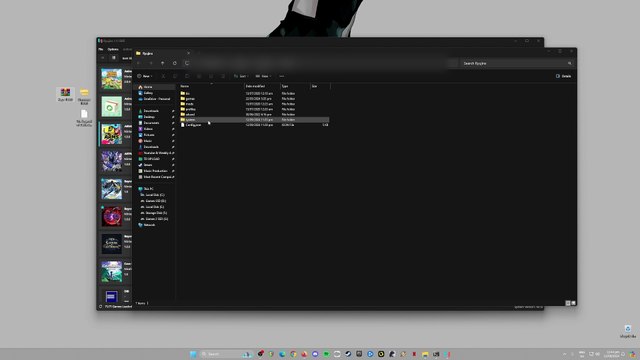This screenshot has width=640, height=360.
Task: Click the Delete trash icon in Explorer toolbar
Action: [x=223, y=76]
